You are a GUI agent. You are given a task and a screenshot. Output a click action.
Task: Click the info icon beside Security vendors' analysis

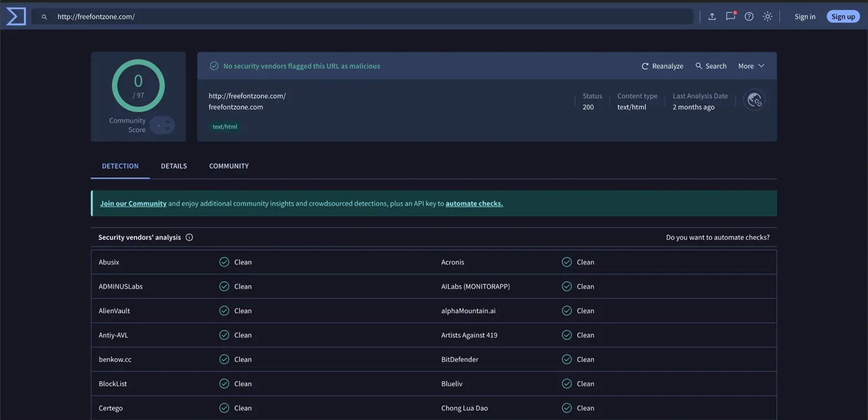click(x=189, y=238)
